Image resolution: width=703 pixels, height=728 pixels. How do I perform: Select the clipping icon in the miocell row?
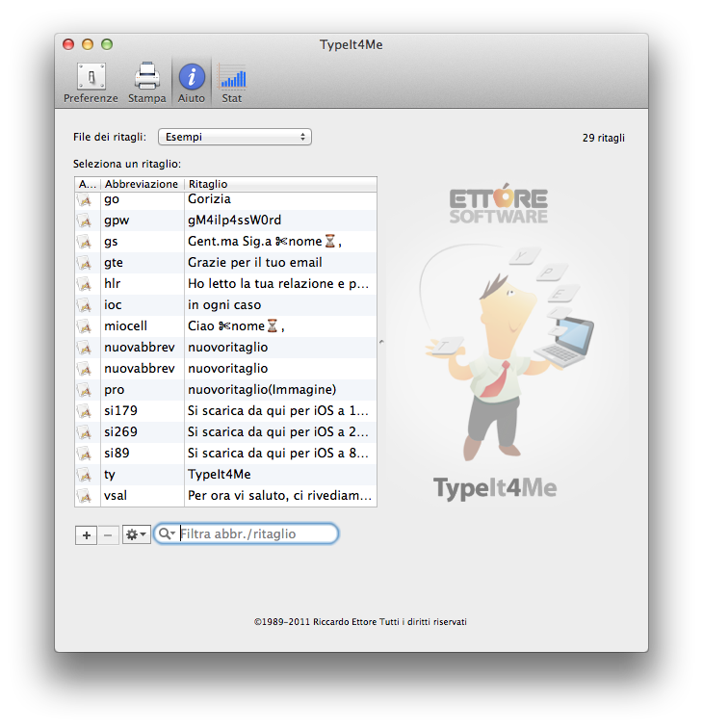[x=85, y=326]
